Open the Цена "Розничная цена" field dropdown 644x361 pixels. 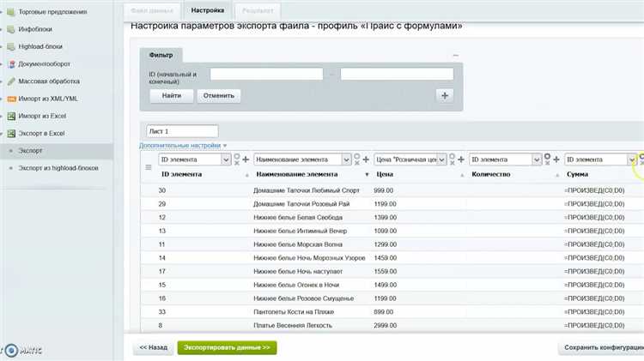point(410,159)
